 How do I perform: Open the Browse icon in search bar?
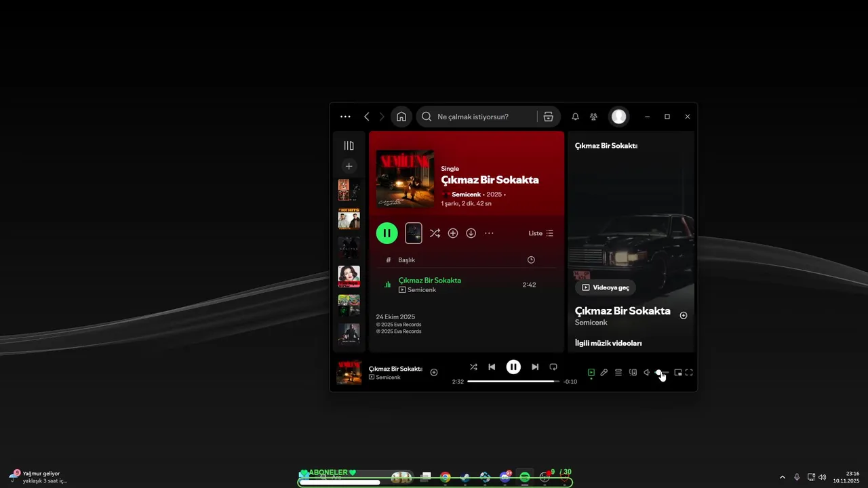coord(548,117)
